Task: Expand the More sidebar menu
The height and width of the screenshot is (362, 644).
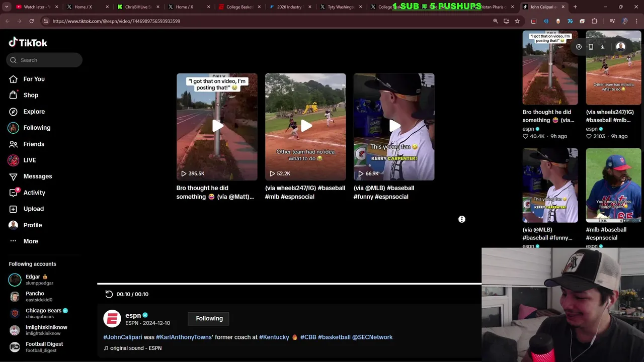Action: pyautogui.click(x=30, y=241)
